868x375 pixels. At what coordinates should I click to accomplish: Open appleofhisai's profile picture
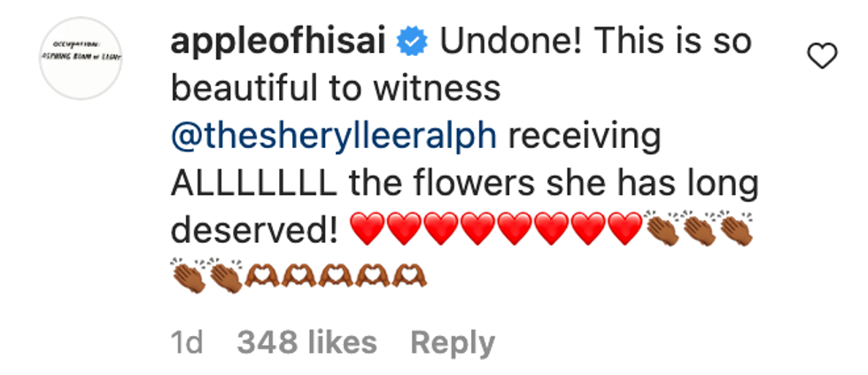point(81,60)
